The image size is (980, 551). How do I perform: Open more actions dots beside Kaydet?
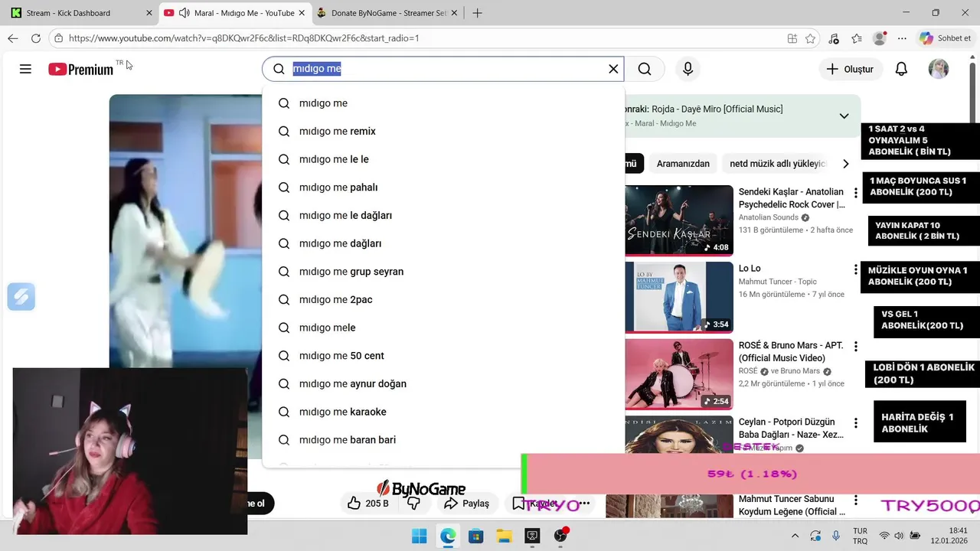[x=584, y=504]
